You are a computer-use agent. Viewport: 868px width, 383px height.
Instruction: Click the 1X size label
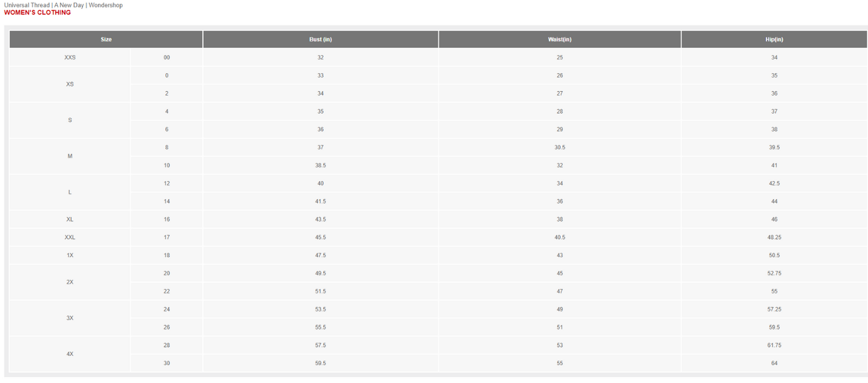70,256
